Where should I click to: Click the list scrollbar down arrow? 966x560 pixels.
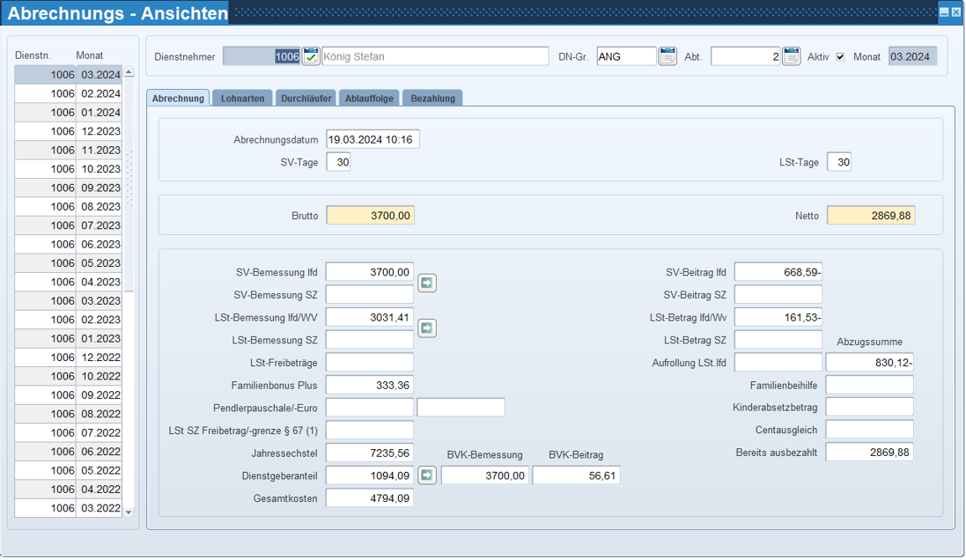(x=129, y=512)
